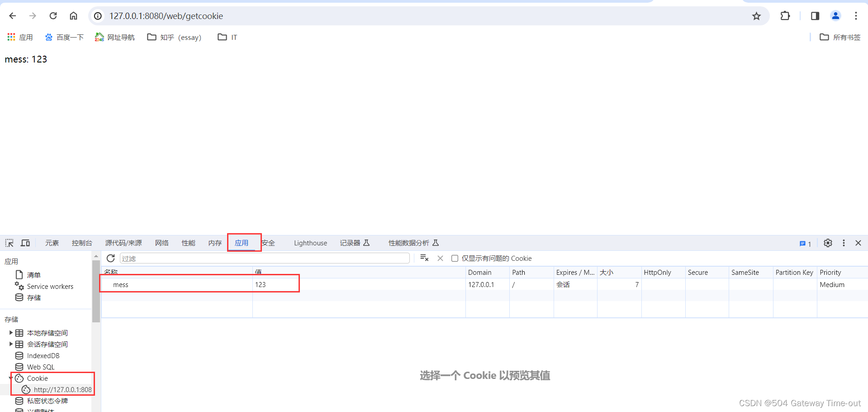Activate the inspect element picker icon
868x412 pixels.
(9, 243)
